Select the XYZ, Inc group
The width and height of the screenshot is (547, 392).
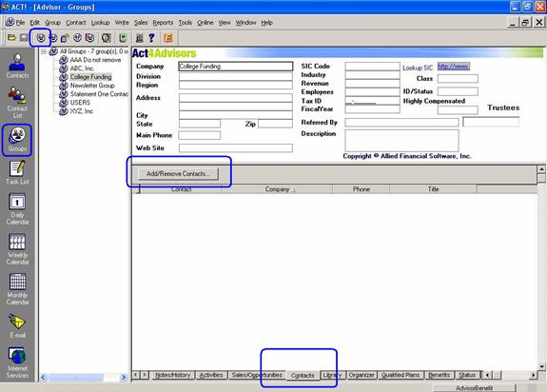(81, 111)
